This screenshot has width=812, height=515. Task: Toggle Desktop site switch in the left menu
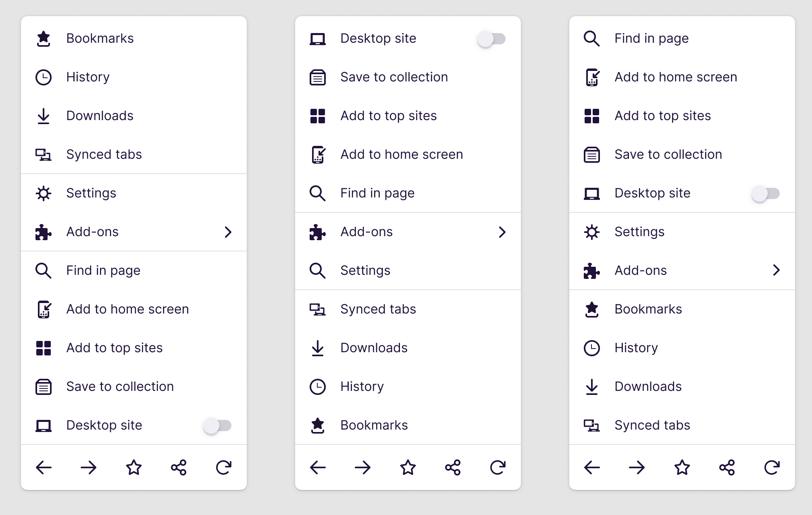click(x=217, y=426)
